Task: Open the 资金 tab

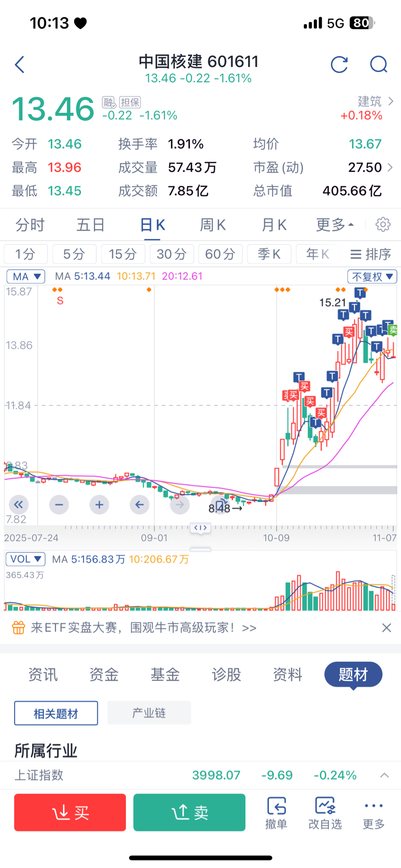Action: [x=104, y=675]
